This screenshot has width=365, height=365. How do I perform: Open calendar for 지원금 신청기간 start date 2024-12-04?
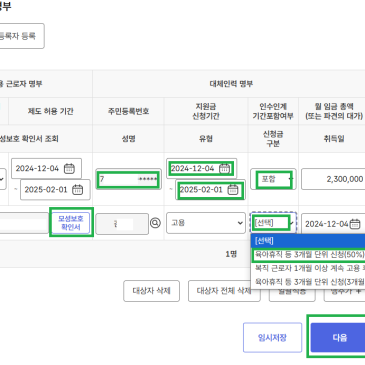click(224, 168)
